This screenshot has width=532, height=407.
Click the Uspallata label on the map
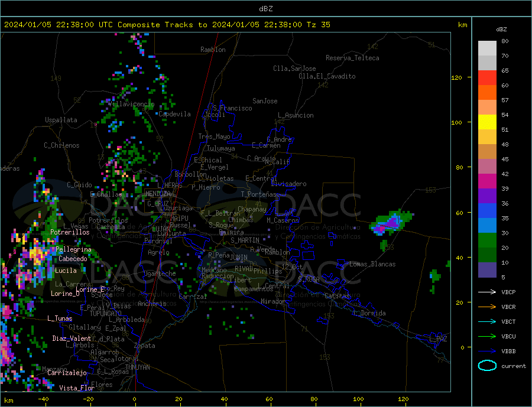61,120
